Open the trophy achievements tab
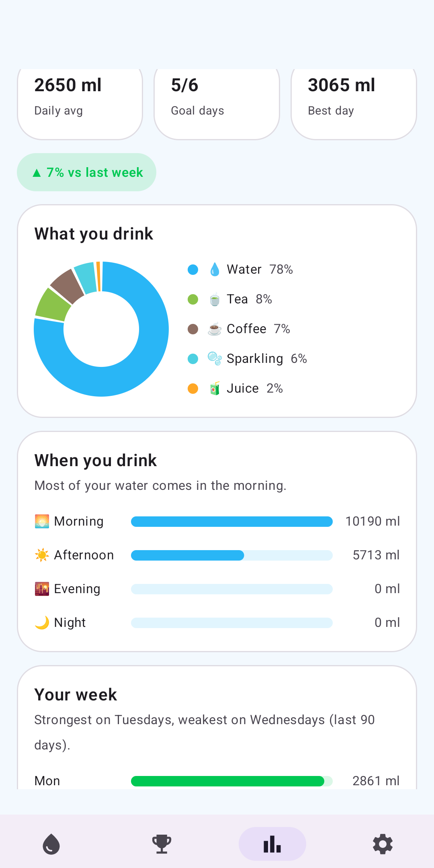Screen dimensions: 434x868 (162, 844)
